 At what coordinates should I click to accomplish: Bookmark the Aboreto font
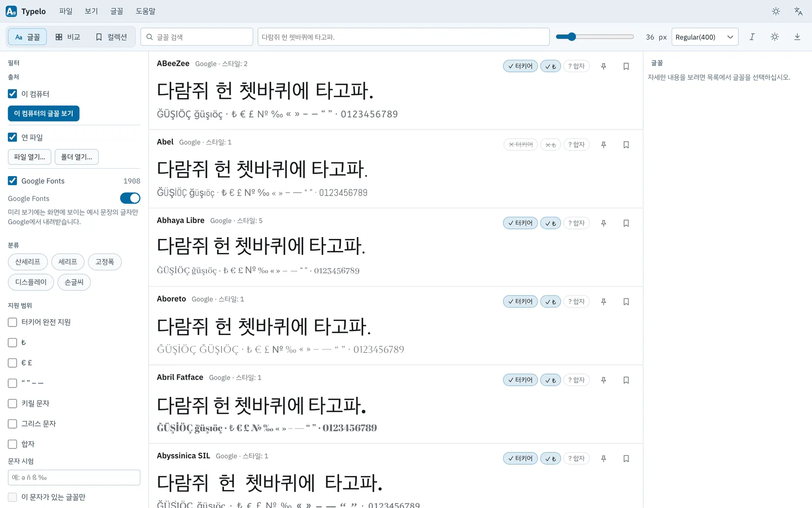point(626,302)
